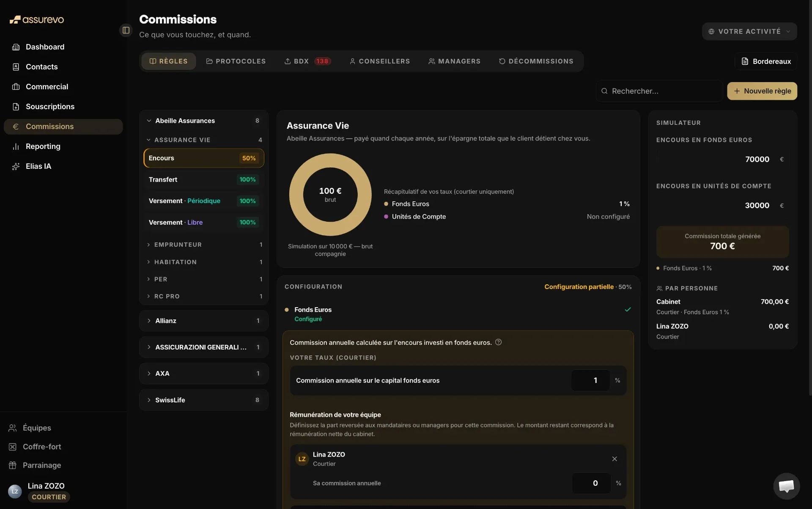The height and width of the screenshot is (509, 812).
Task: Open the BDX tab
Action: 307,61
